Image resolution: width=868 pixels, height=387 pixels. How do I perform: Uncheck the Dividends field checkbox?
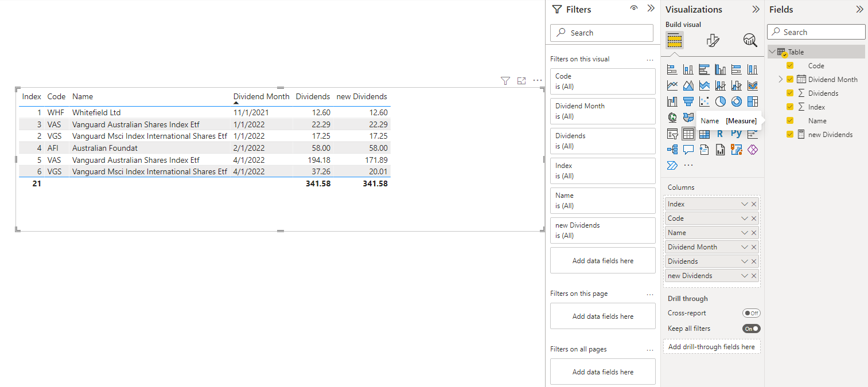[790, 93]
